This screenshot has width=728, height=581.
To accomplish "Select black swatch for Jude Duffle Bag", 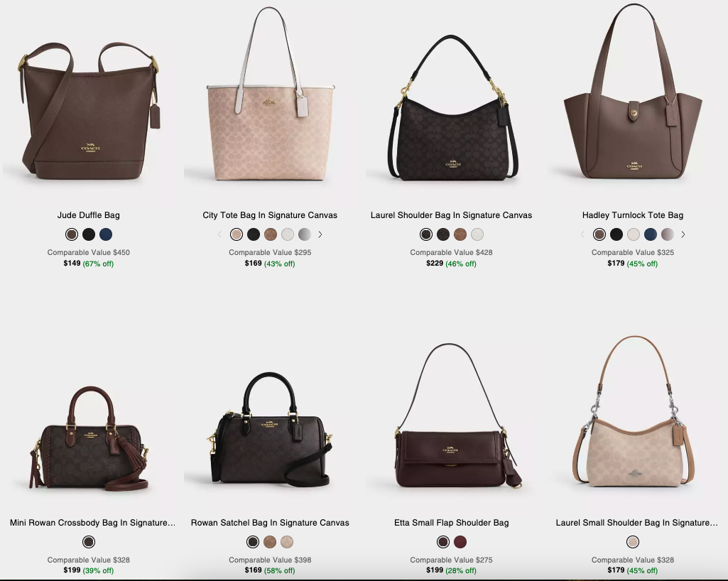I will pos(89,234).
